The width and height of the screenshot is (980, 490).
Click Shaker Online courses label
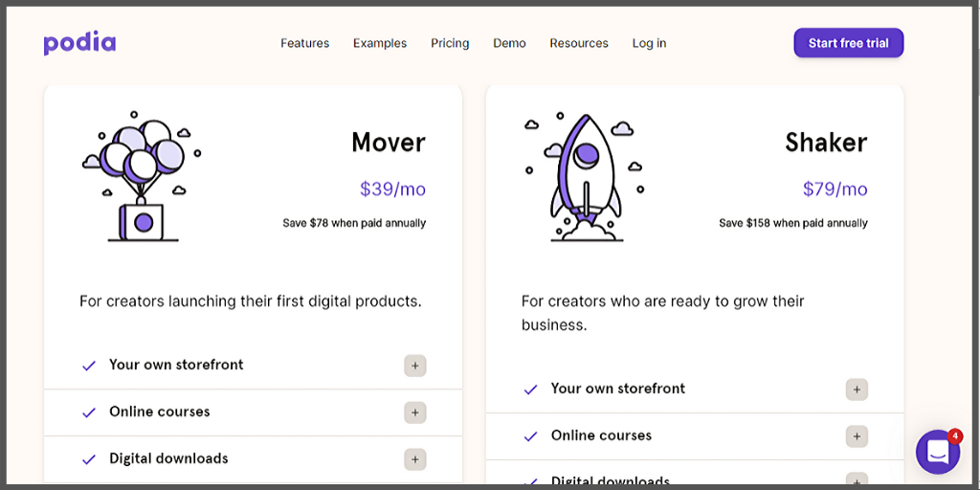click(x=601, y=435)
